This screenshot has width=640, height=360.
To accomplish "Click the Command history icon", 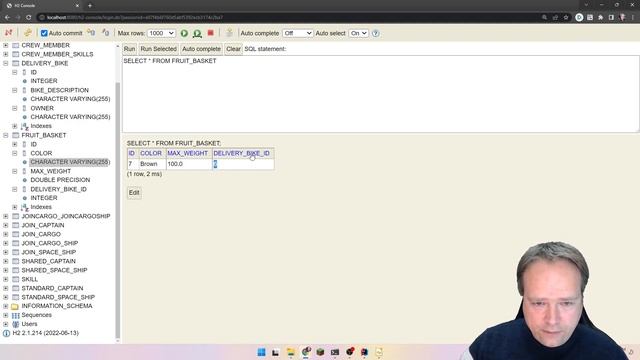I will tap(229, 33).
